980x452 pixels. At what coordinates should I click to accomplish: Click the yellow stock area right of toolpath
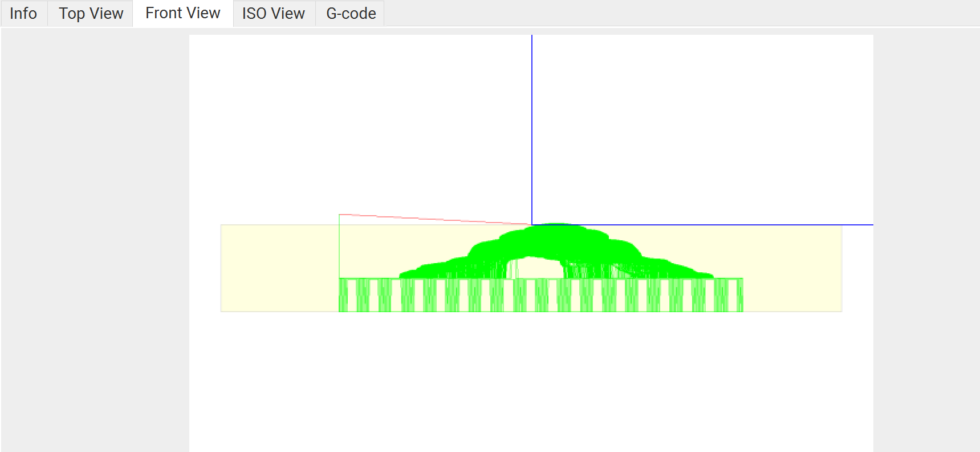(792, 268)
